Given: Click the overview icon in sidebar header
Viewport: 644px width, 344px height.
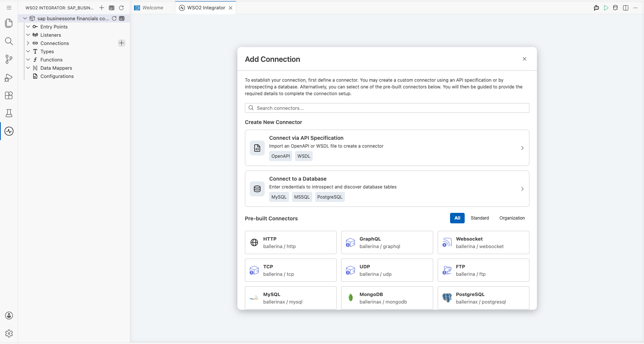Looking at the screenshot, I should pos(112,7).
